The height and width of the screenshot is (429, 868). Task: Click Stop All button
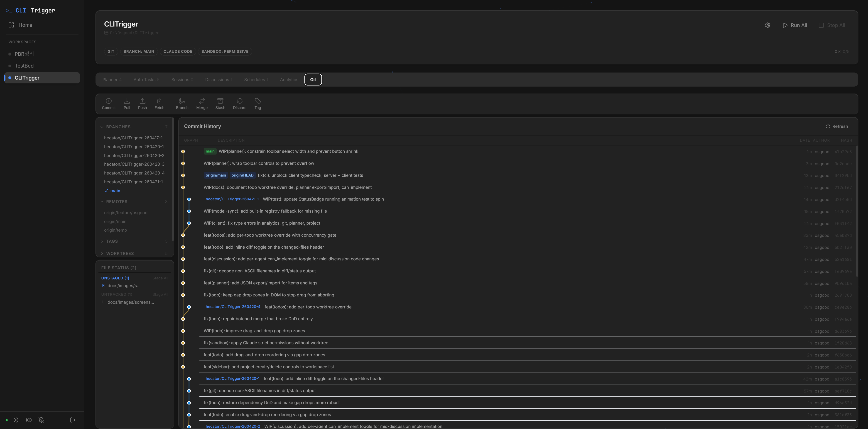[832, 25]
